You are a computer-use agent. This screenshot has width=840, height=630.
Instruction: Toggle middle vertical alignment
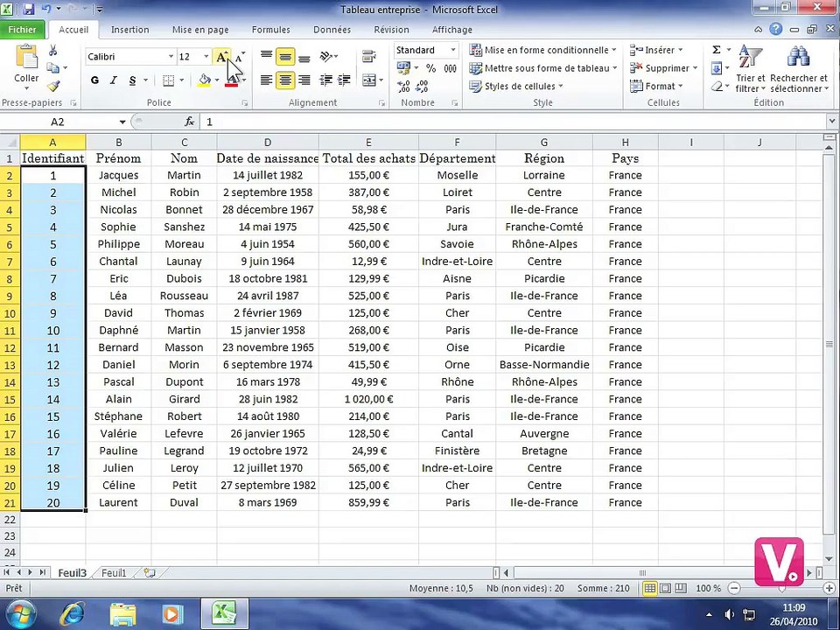point(285,56)
